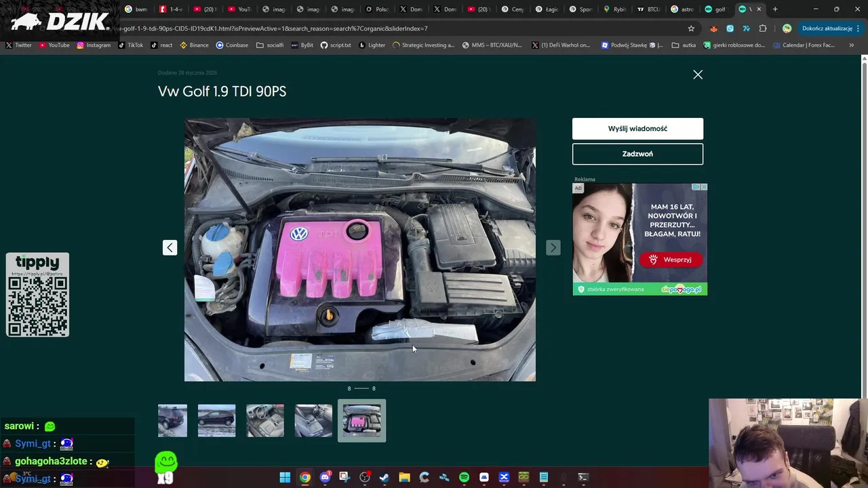The width and height of the screenshot is (868, 488).
Task: Open the Coinbase bookmark
Action: pyautogui.click(x=232, y=45)
